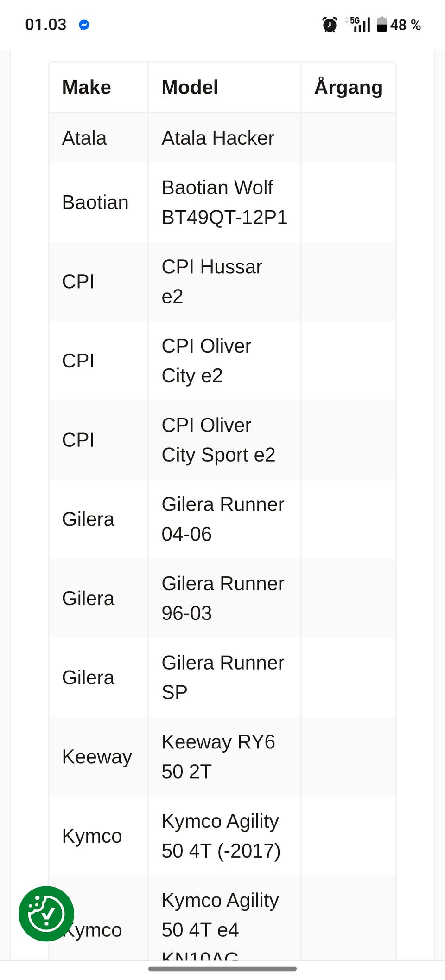This screenshot has width=445, height=980.
Task: Tap the bottom home gesture bar
Action: pyautogui.click(x=222, y=969)
